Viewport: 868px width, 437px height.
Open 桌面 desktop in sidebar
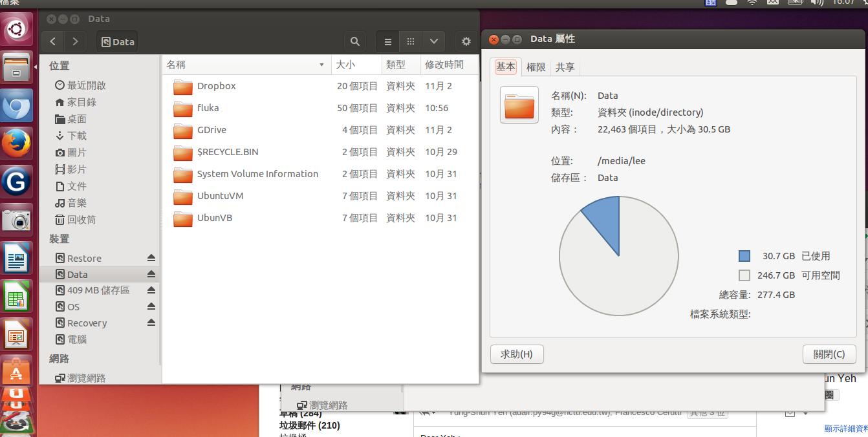pos(71,119)
